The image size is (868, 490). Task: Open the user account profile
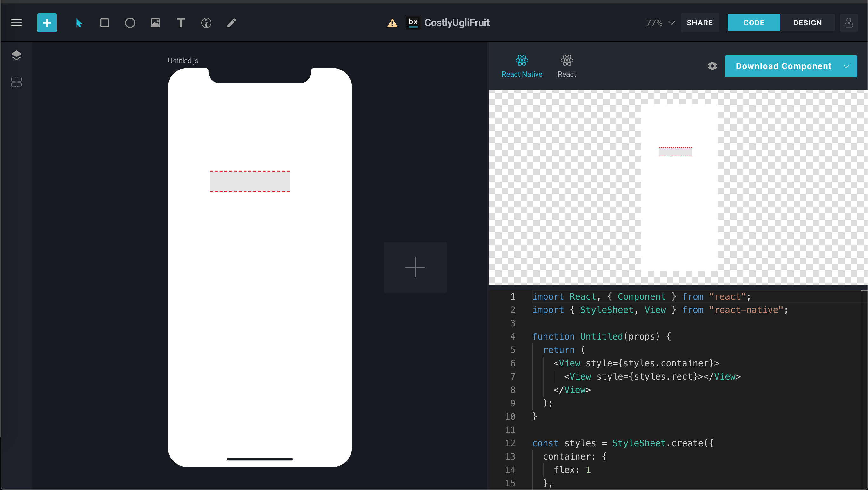coord(849,23)
